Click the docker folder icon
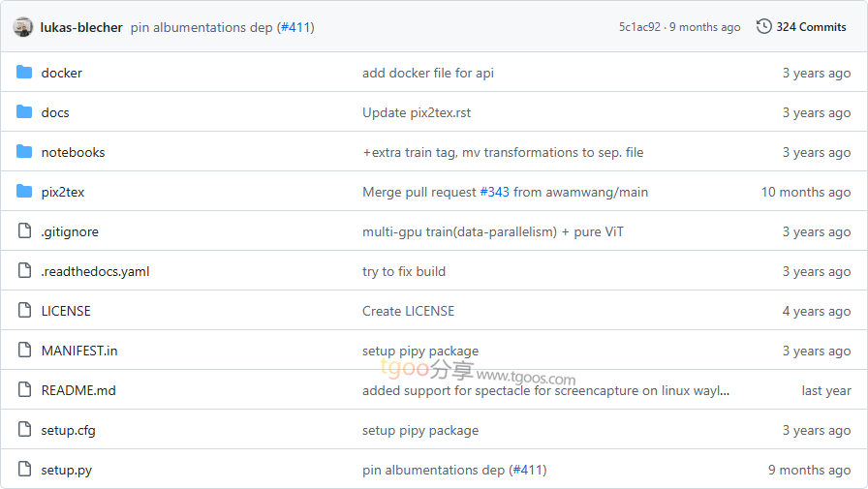 point(24,73)
